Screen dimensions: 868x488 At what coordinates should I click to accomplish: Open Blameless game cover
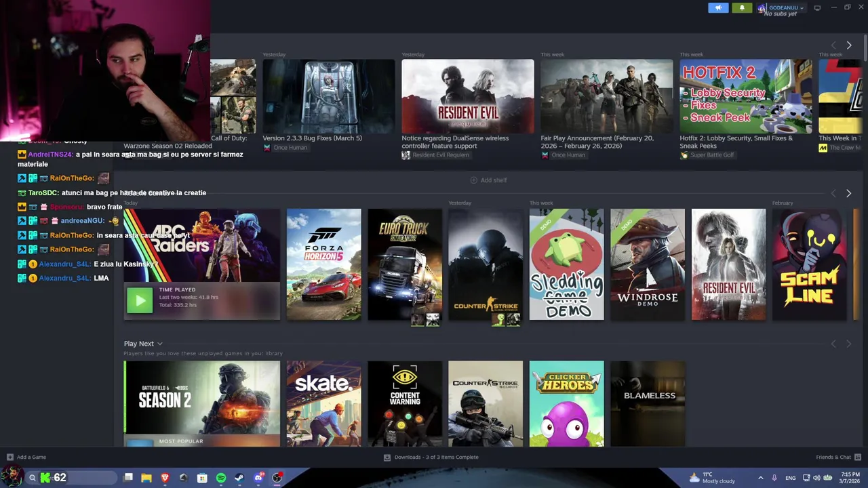[x=648, y=403]
